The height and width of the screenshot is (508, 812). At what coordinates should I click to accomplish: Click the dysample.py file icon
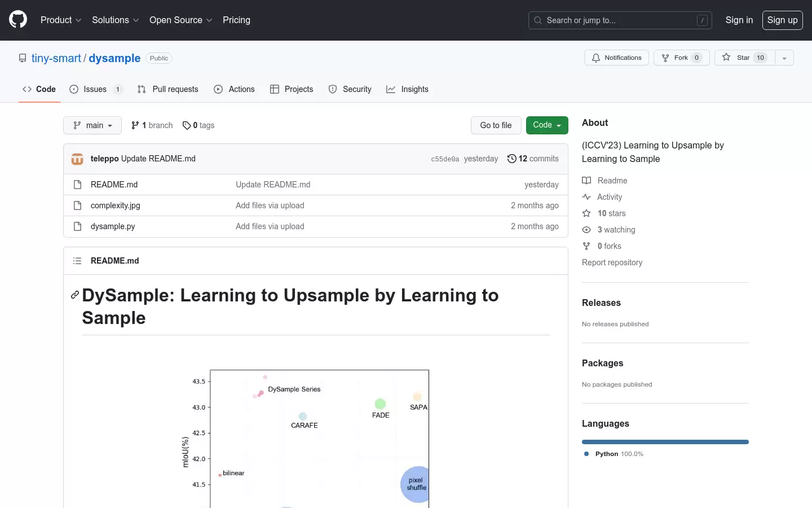coord(77,226)
